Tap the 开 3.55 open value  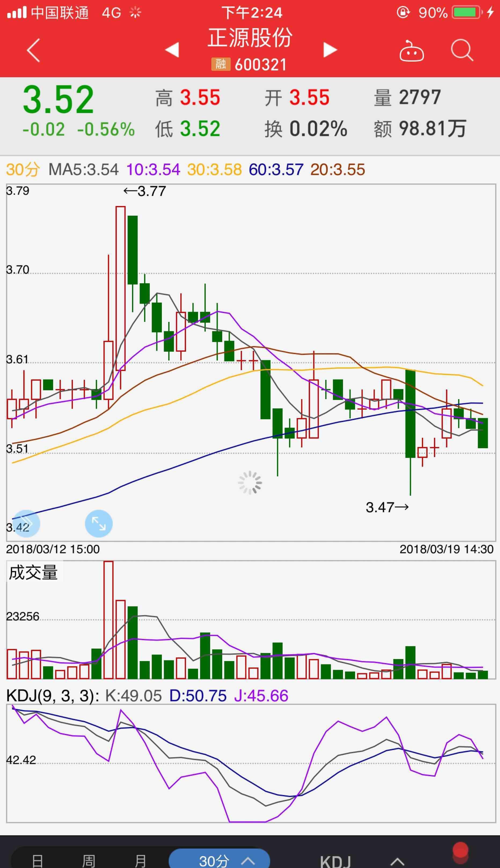[297, 97]
